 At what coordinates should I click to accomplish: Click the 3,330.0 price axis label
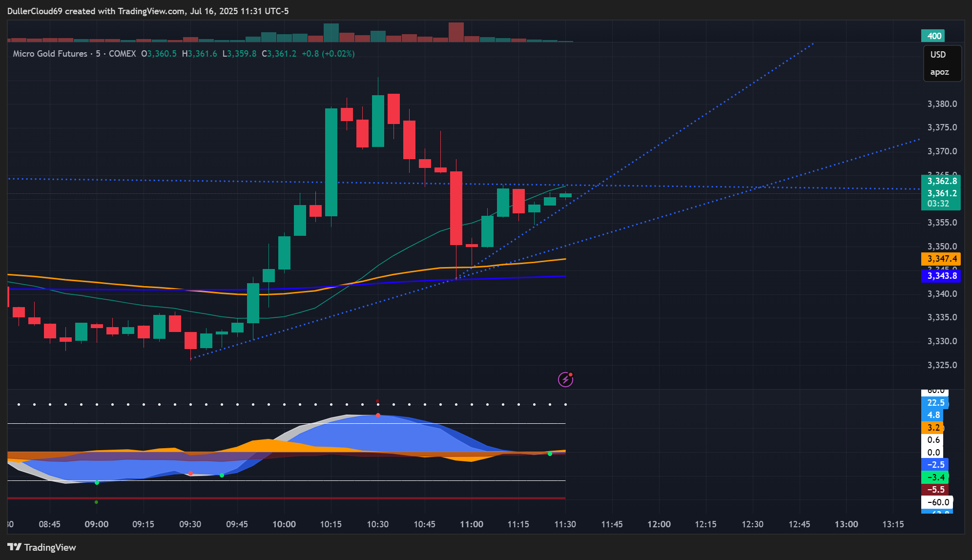942,341
